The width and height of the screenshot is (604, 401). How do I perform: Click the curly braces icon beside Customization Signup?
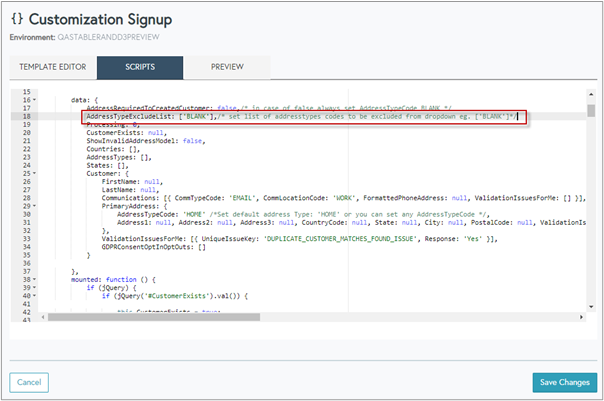pyautogui.click(x=17, y=18)
